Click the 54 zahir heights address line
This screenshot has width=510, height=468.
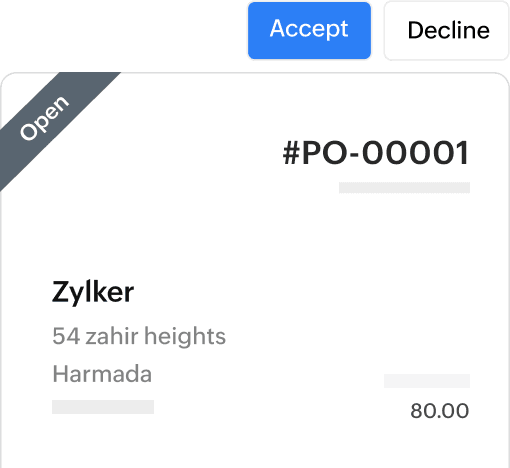(139, 336)
